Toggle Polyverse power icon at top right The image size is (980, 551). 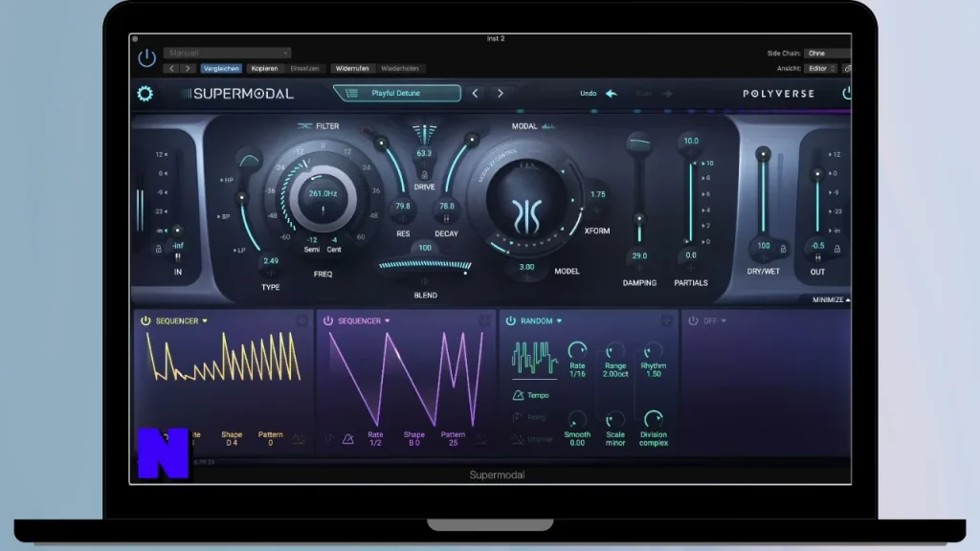tap(847, 93)
